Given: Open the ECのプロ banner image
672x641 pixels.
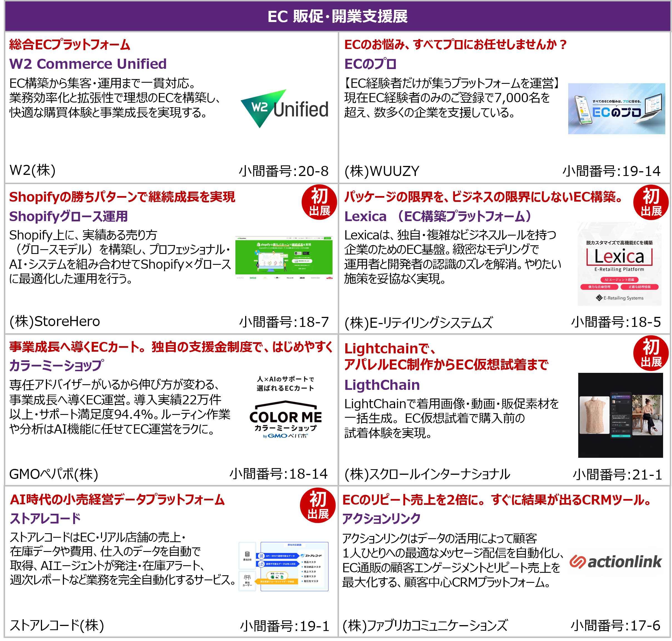Looking at the screenshot, I should (x=616, y=109).
